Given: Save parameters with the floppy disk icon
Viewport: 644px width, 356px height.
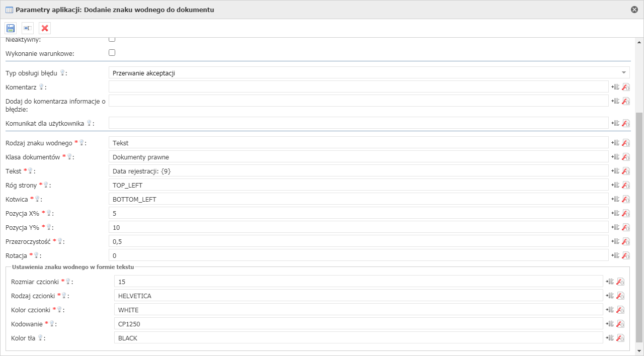Looking at the screenshot, I should click(x=11, y=28).
